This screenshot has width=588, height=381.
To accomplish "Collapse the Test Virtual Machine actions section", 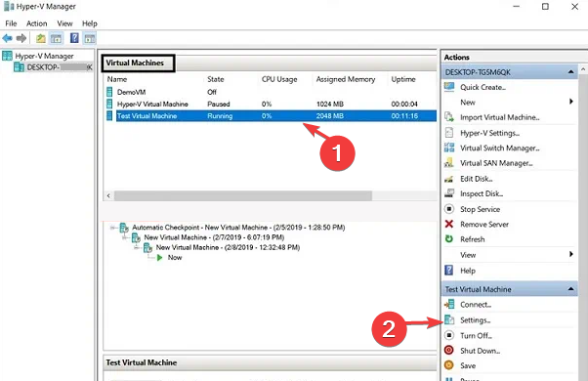I will click(x=570, y=289).
